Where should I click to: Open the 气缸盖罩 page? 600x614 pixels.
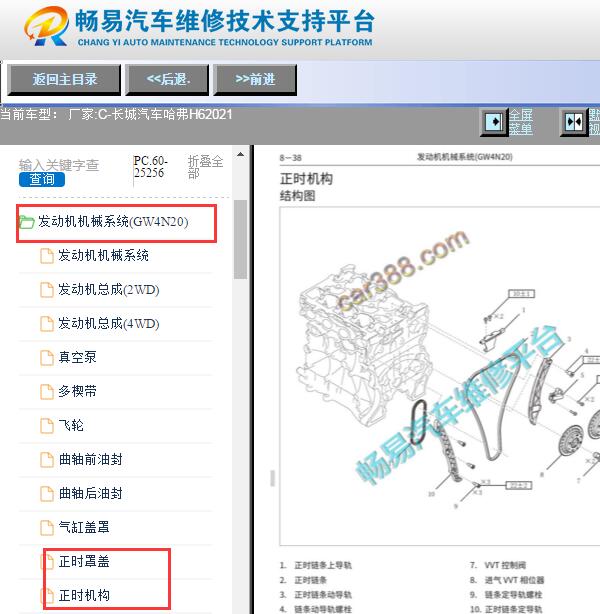(84, 527)
